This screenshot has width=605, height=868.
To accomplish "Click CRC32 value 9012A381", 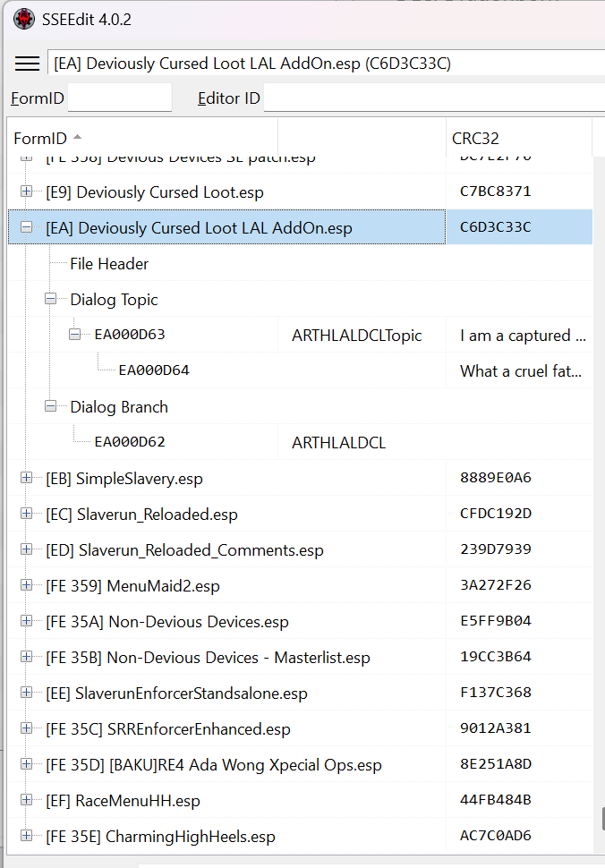I will point(496,728).
